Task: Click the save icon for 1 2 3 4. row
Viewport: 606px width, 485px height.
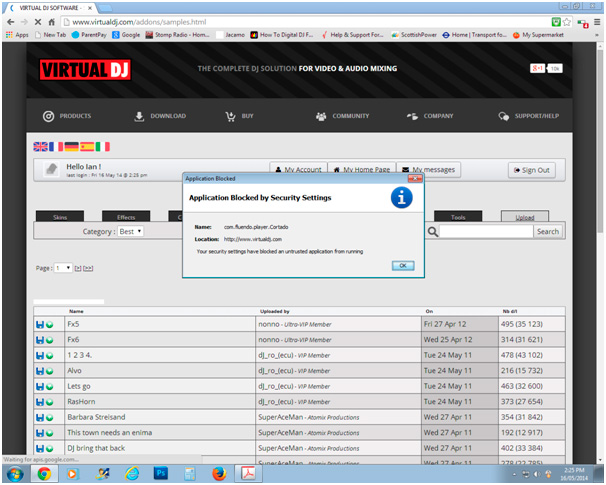Action: click(39, 356)
